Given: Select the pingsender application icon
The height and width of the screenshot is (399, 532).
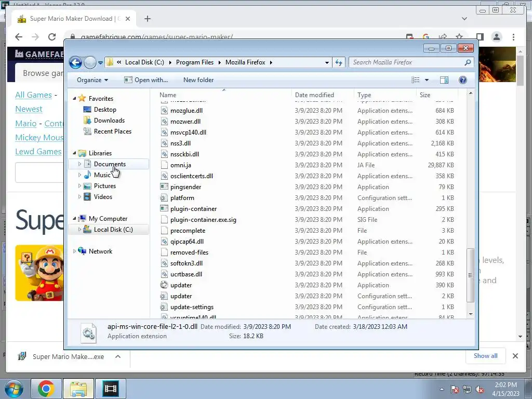Looking at the screenshot, I should point(164,187).
